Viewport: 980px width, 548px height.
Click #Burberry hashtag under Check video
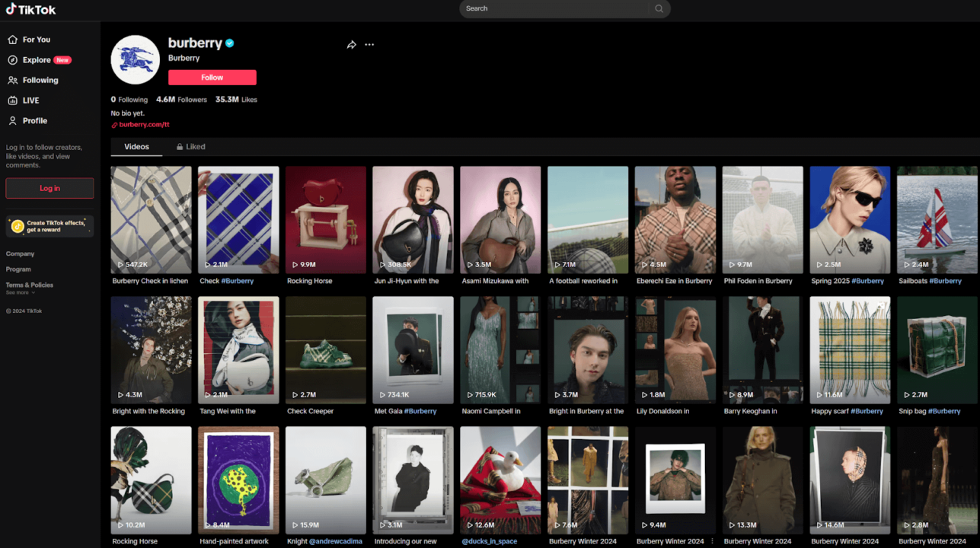pyautogui.click(x=238, y=281)
